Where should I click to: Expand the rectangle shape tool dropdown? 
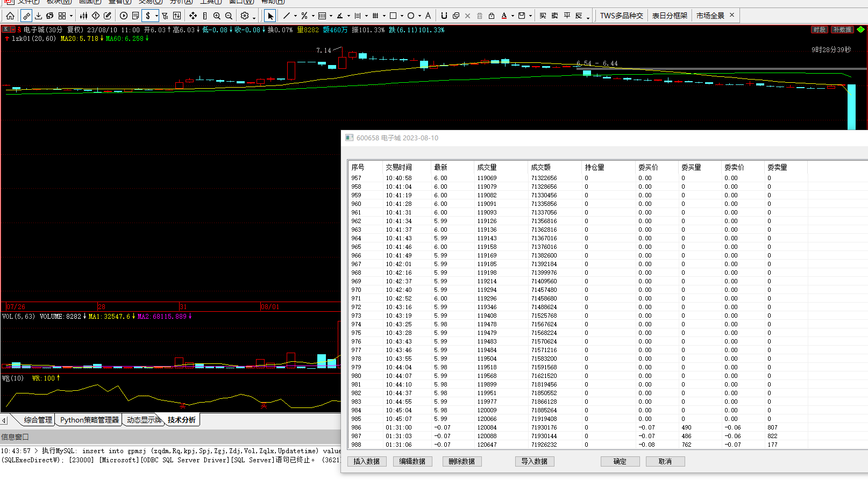click(x=402, y=16)
